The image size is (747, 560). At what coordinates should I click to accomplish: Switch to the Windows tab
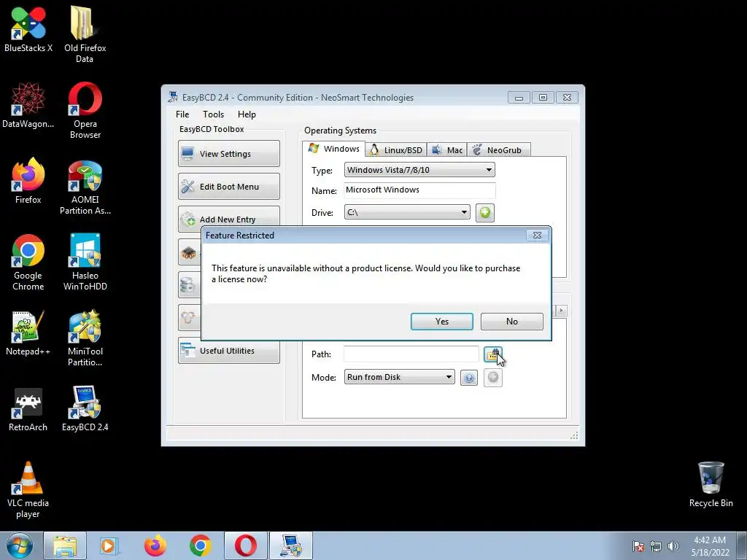pos(334,149)
